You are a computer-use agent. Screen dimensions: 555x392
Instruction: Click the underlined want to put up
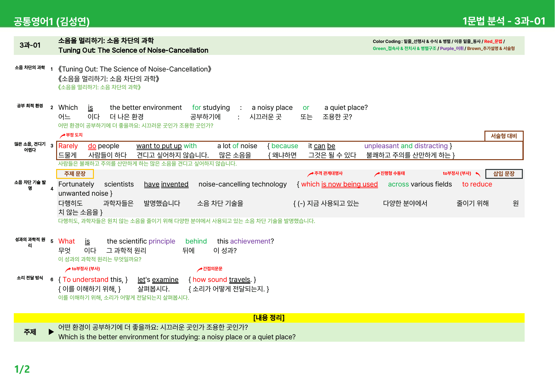click(x=159, y=146)
